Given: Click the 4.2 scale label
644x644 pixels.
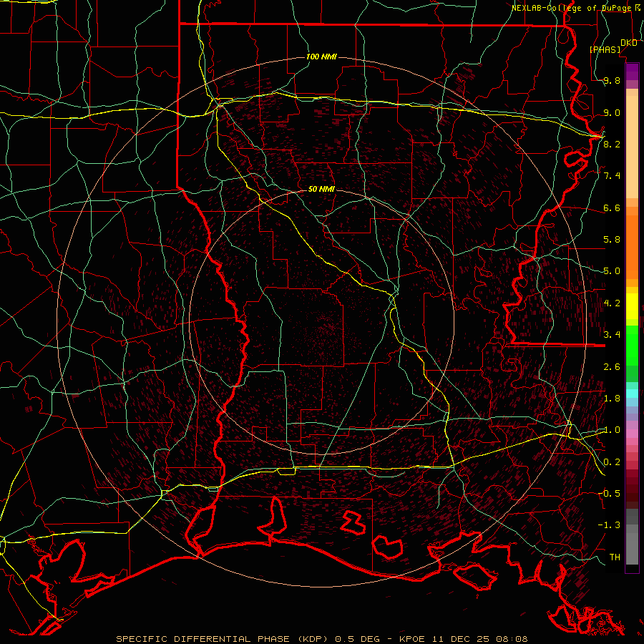Looking at the screenshot, I should tap(612, 303).
